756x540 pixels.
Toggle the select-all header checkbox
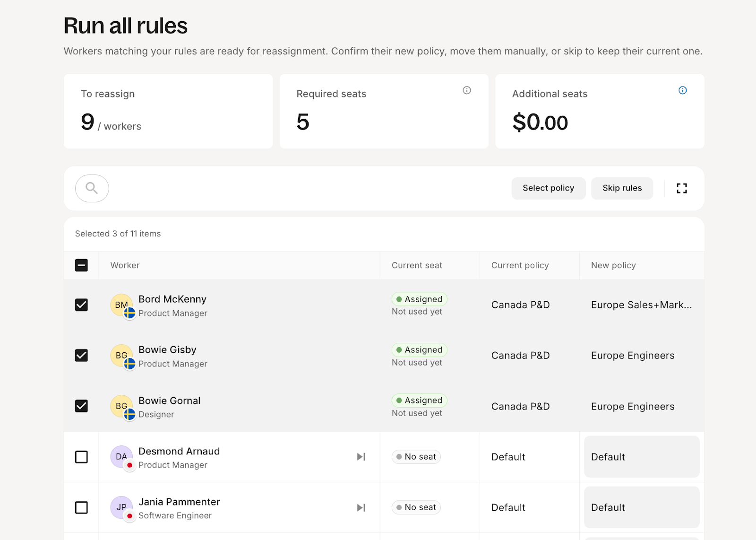coord(81,265)
